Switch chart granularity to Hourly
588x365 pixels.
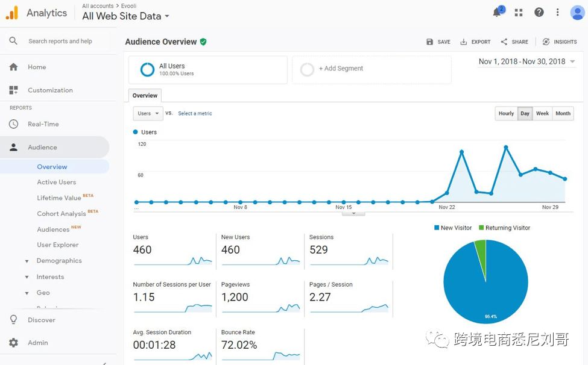(x=506, y=113)
